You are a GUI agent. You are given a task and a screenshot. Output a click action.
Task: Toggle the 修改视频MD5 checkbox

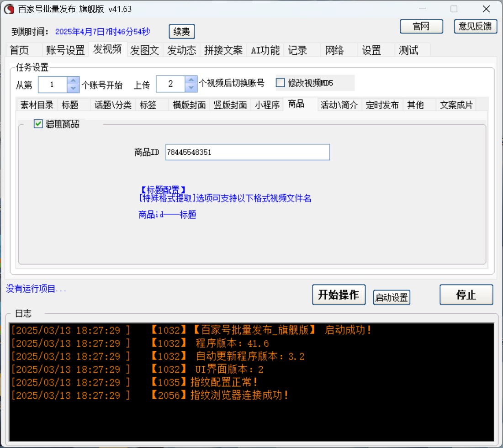click(x=281, y=83)
